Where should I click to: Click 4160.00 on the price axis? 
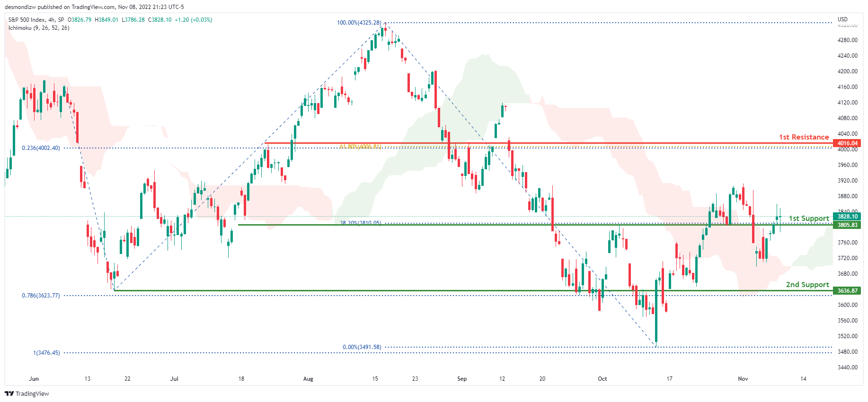point(848,87)
